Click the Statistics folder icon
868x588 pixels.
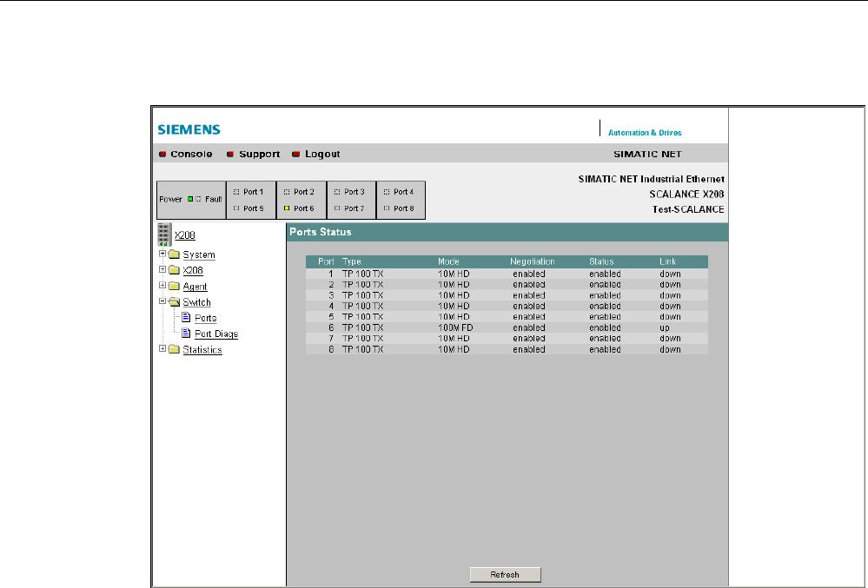175,350
